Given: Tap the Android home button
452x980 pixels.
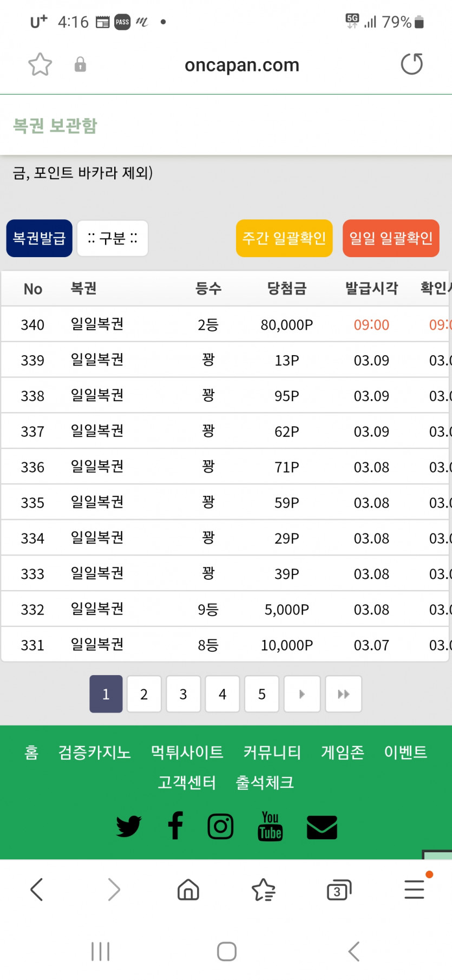Looking at the screenshot, I should tap(227, 951).
